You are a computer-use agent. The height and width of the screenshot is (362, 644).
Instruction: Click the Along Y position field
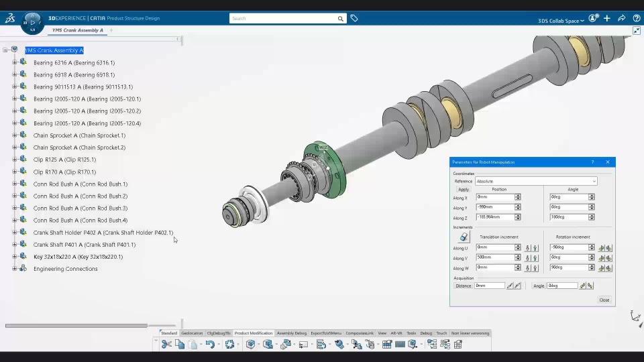[495, 207]
